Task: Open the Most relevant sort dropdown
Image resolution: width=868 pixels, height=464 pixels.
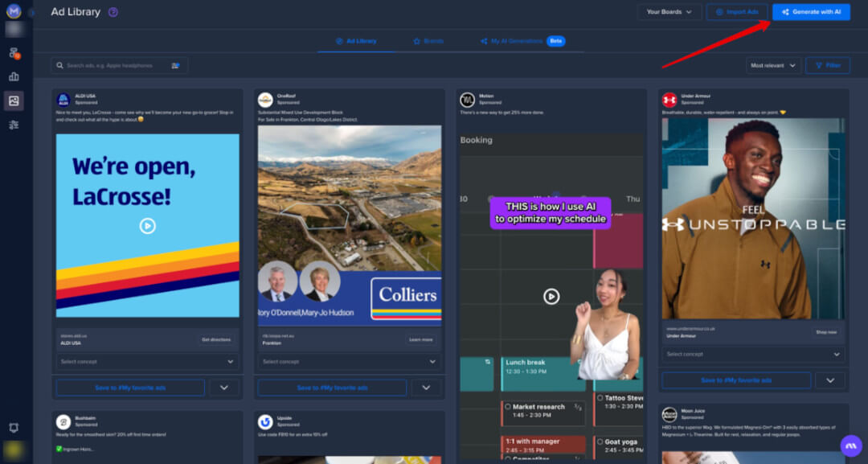Action: (773, 65)
